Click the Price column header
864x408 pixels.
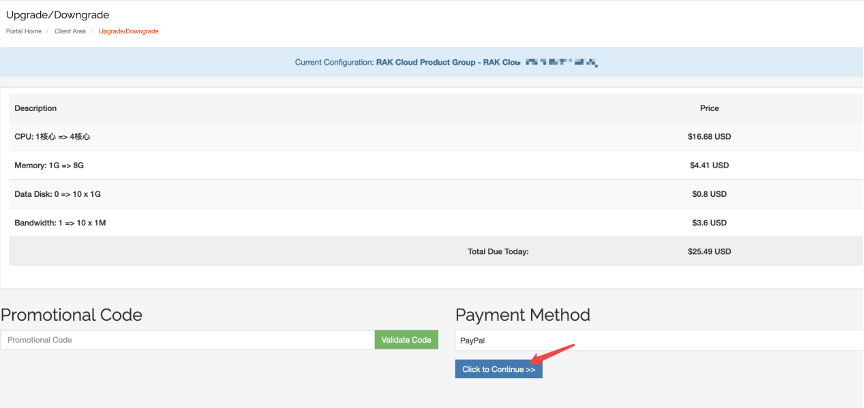(709, 108)
